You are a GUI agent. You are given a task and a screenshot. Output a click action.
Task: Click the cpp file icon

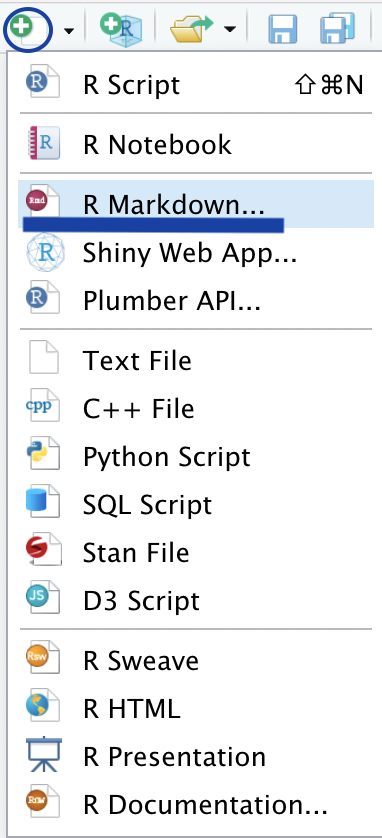(x=42, y=406)
